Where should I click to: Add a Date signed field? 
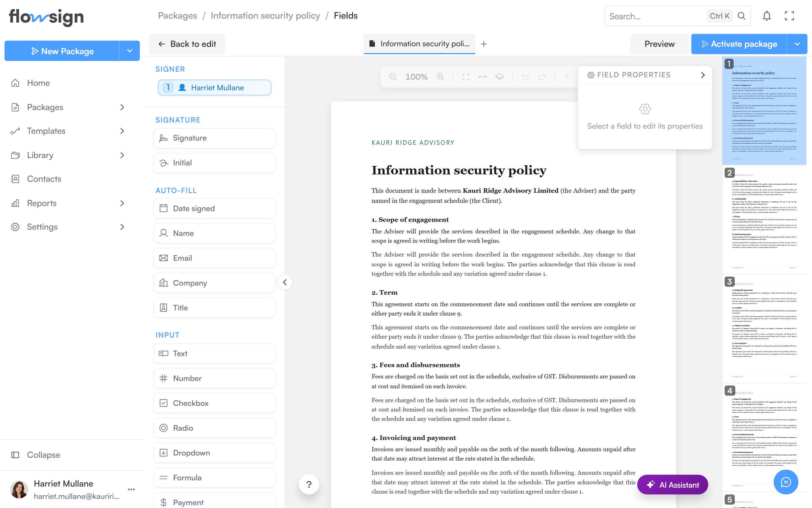(215, 208)
